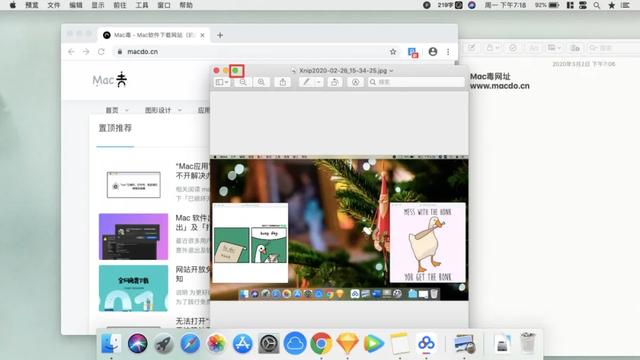Open the teal article thumbnail
This screenshot has height=360, width=640.
pyautogui.click(x=133, y=288)
